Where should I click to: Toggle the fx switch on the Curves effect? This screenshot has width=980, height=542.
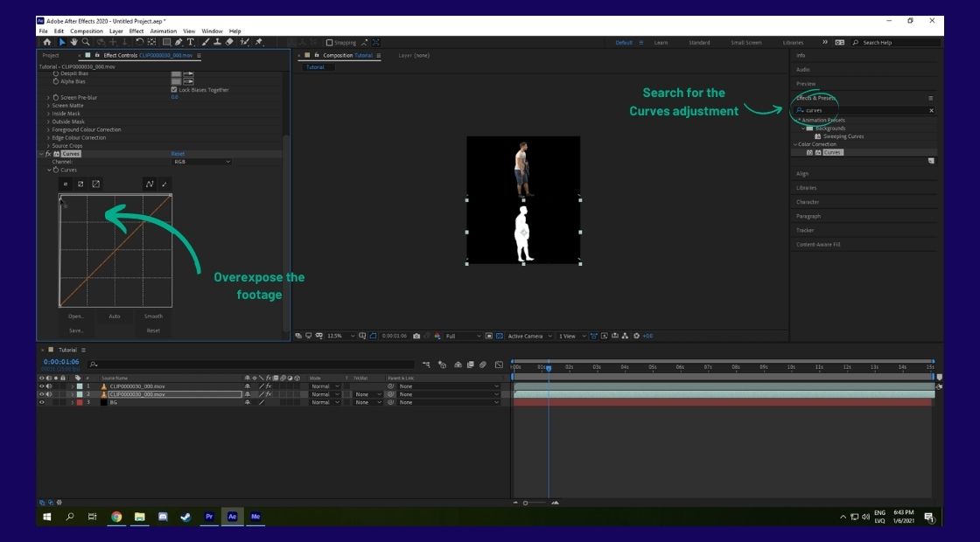(x=47, y=153)
